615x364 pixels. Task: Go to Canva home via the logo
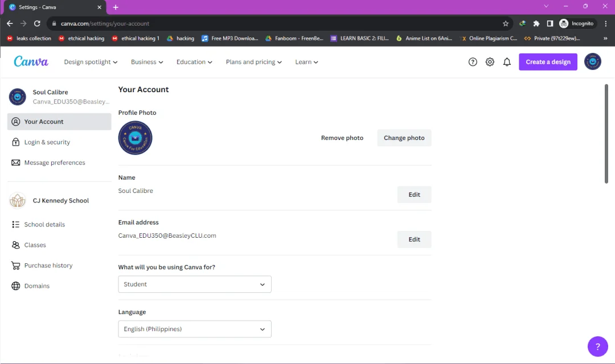point(31,61)
